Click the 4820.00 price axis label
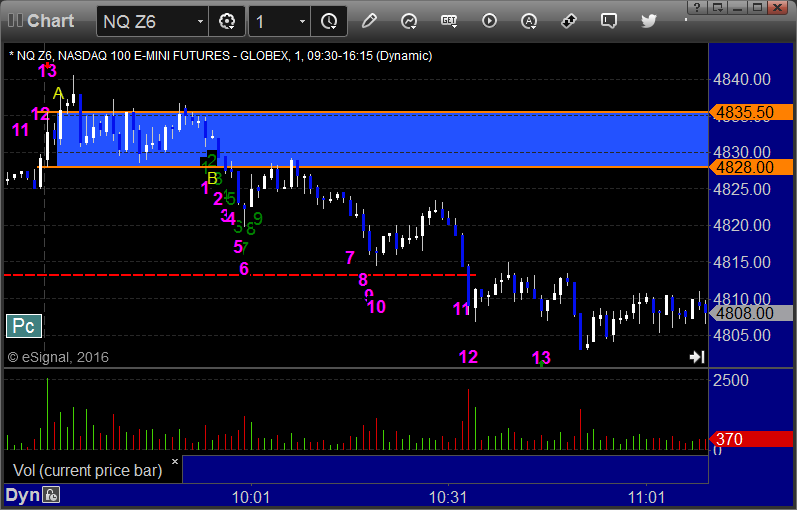Viewport: 797px width, 510px height. tap(742, 225)
